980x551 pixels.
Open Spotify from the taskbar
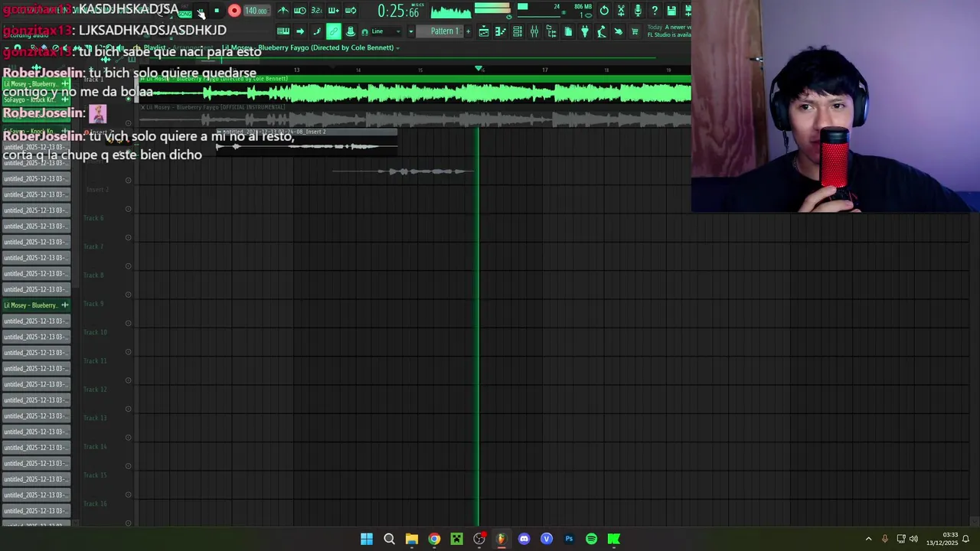591,539
